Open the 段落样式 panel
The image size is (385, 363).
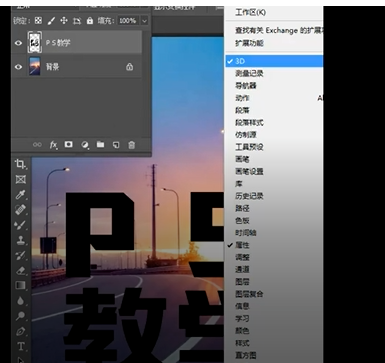(274, 122)
